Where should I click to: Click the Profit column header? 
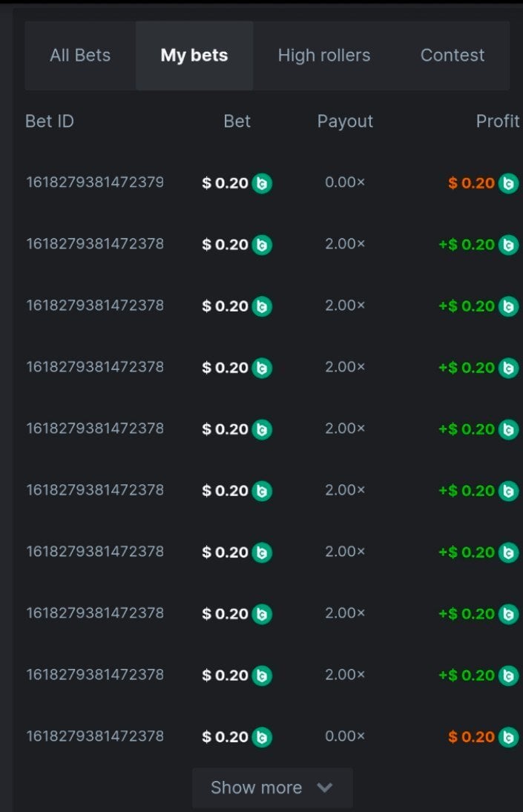click(497, 122)
